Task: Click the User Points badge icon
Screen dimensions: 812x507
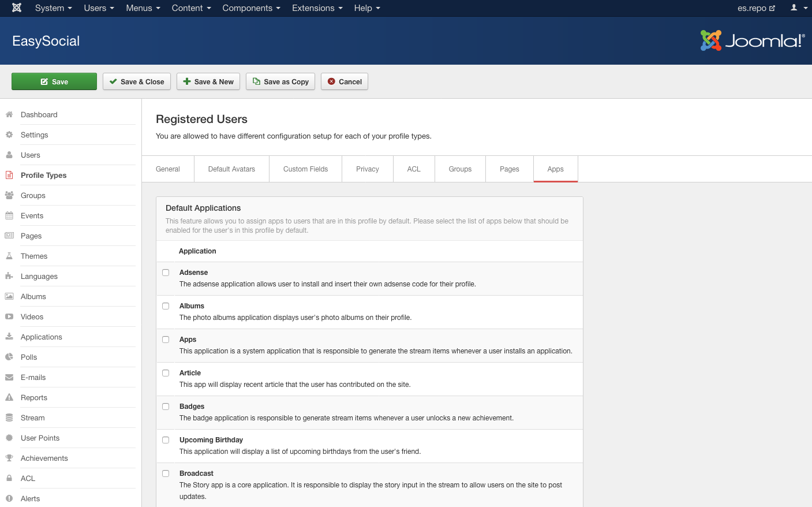Action: (x=9, y=438)
